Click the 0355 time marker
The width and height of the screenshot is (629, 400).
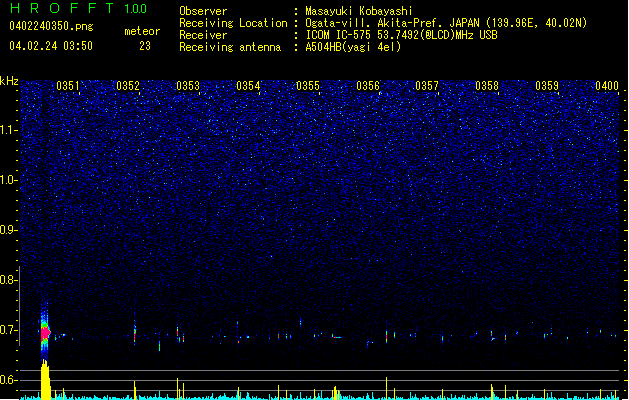point(308,86)
